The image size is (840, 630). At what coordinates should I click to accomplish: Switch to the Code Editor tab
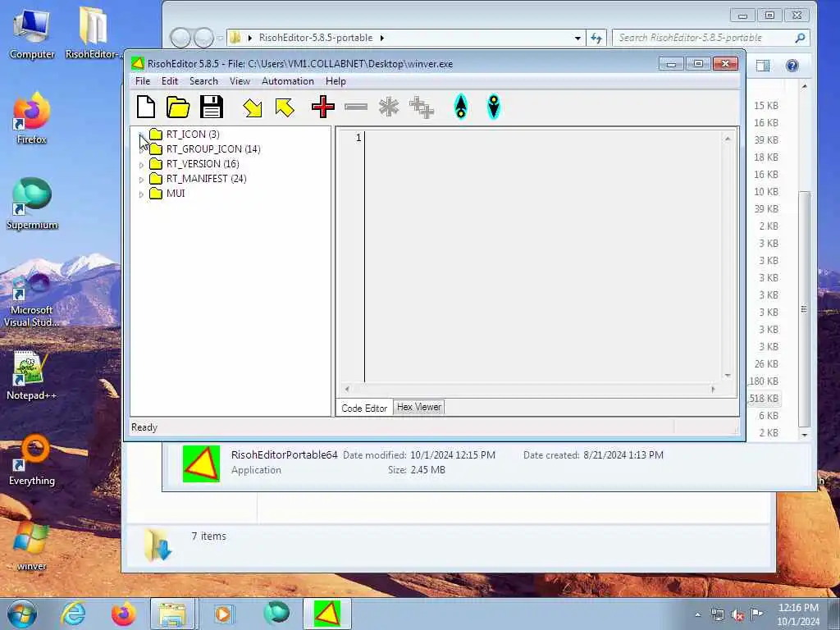point(364,409)
